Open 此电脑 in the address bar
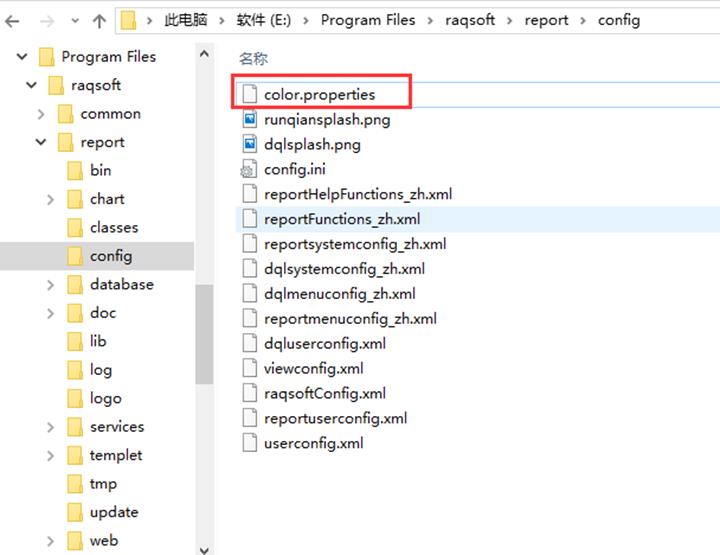 186,20
